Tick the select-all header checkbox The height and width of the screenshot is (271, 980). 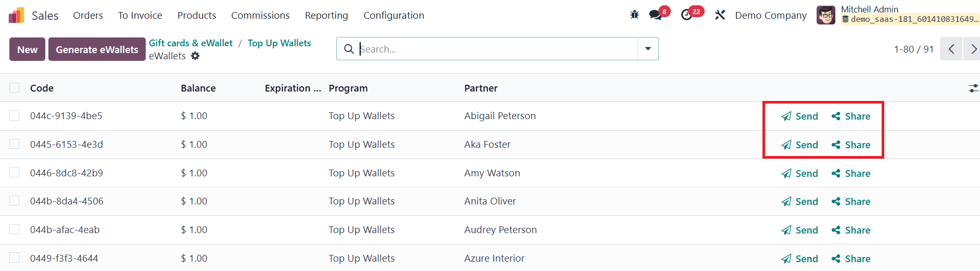15,88
